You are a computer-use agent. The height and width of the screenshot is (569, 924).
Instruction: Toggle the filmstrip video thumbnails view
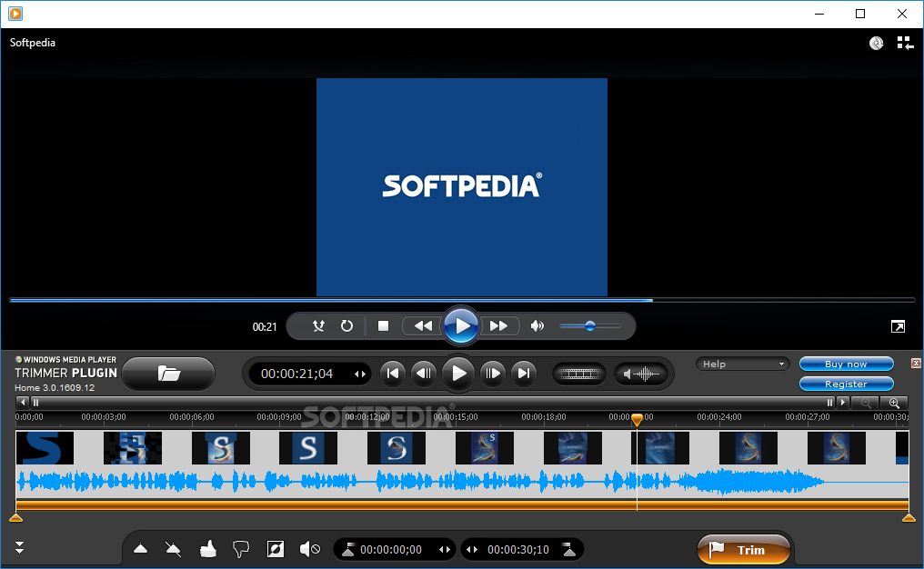point(578,374)
